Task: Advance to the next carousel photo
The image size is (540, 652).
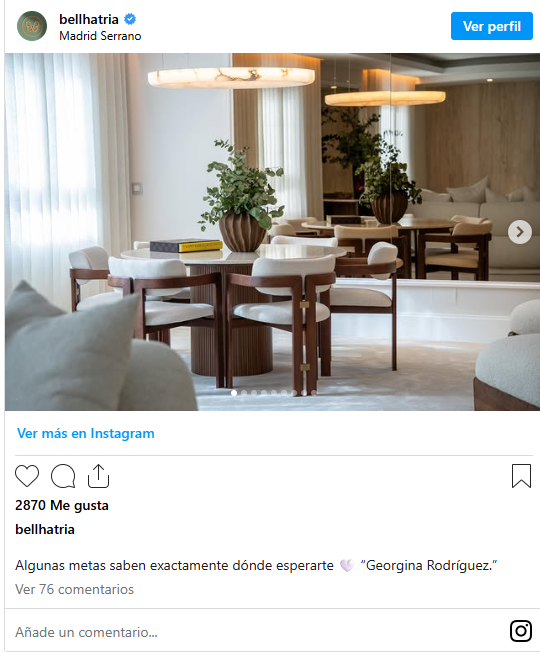Action: click(520, 232)
